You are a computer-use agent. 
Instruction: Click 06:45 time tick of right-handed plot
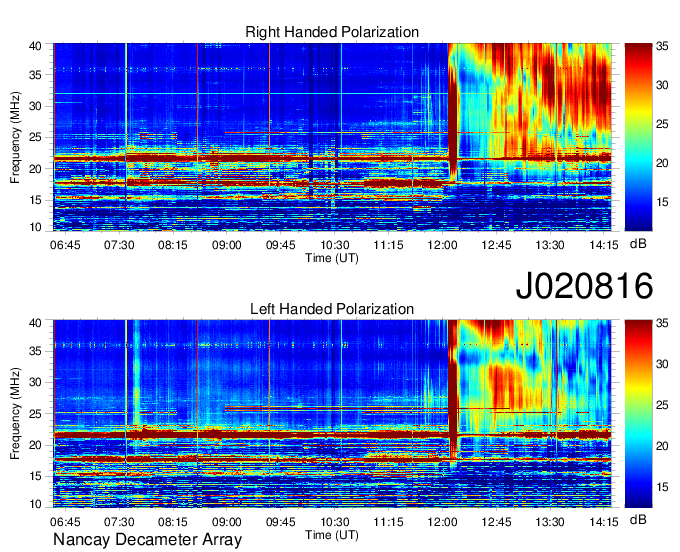[65, 245]
